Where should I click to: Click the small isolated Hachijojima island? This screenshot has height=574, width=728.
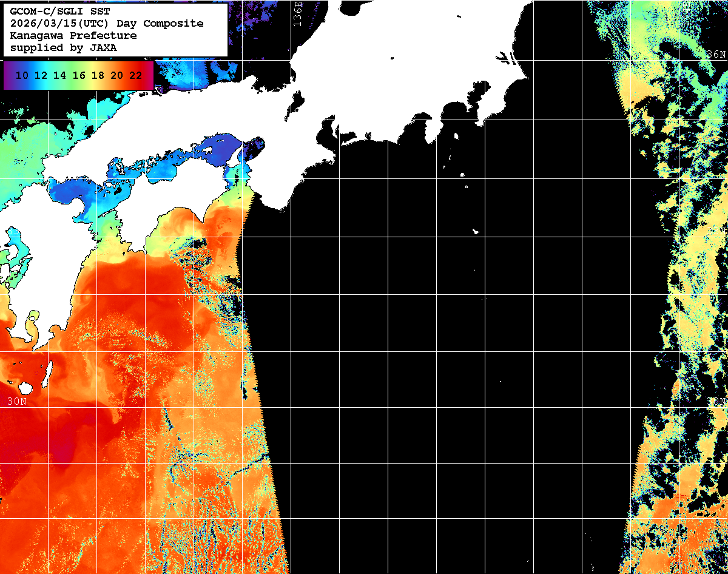point(476,232)
